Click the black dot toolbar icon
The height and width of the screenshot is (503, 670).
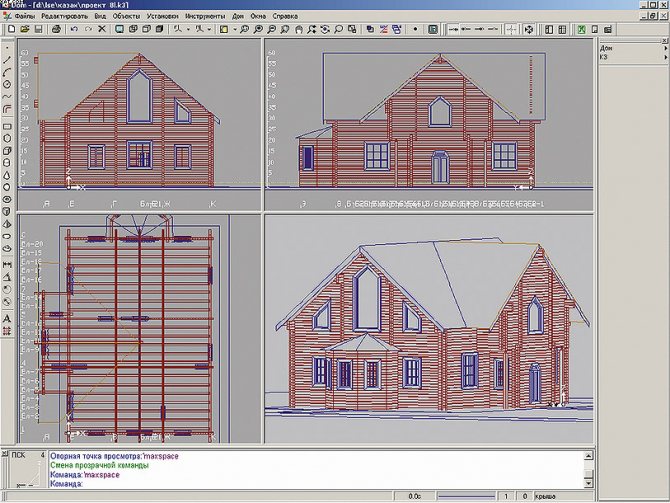coord(415,29)
